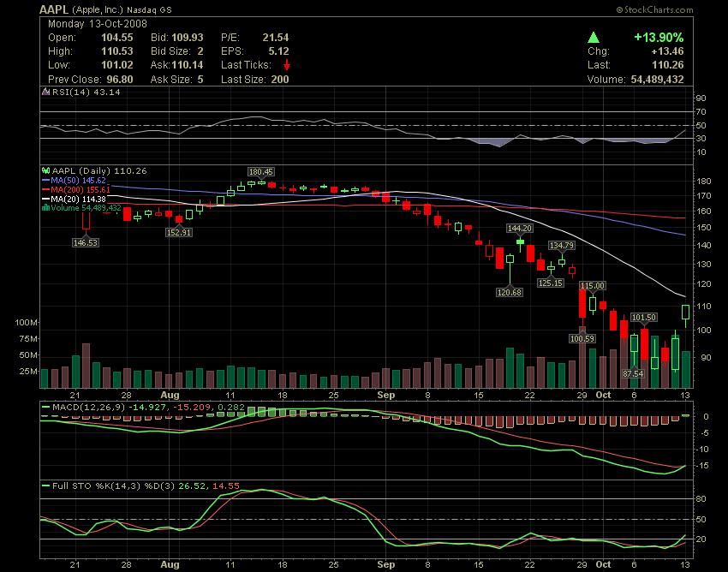Click the Bid value 109.93
728x572 pixels.
pyautogui.click(x=188, y=38)
